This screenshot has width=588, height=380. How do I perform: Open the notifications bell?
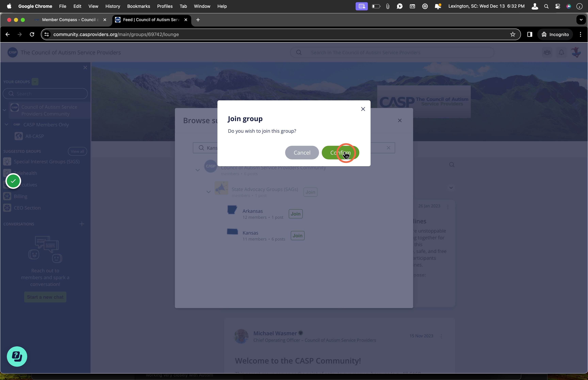coord(561,53)
